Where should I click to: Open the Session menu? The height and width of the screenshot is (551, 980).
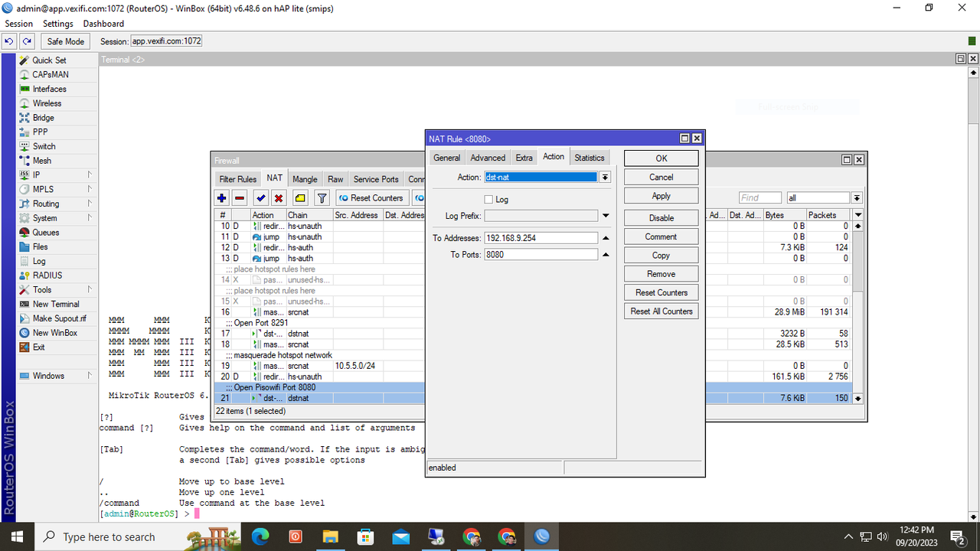click(19, 24)
